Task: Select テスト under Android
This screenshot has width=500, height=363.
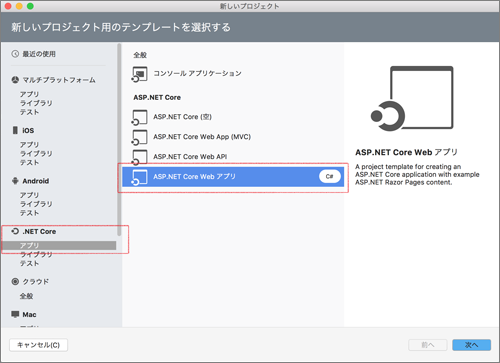Action: point(29,213)
